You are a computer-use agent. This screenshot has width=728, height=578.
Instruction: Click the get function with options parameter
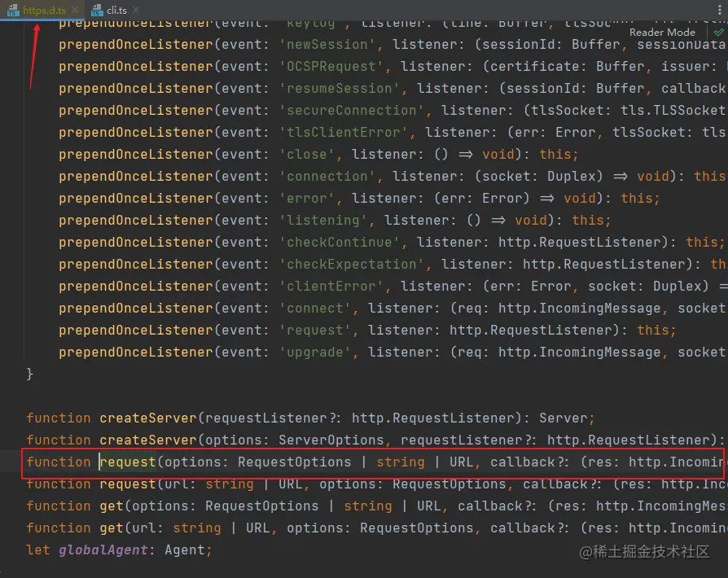click(112, 506)
